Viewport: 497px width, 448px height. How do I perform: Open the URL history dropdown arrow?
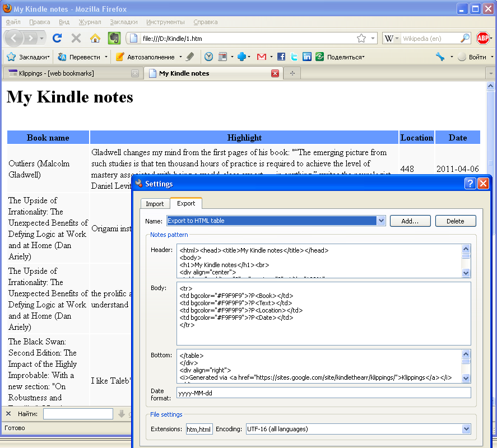[x=373, y=38]
